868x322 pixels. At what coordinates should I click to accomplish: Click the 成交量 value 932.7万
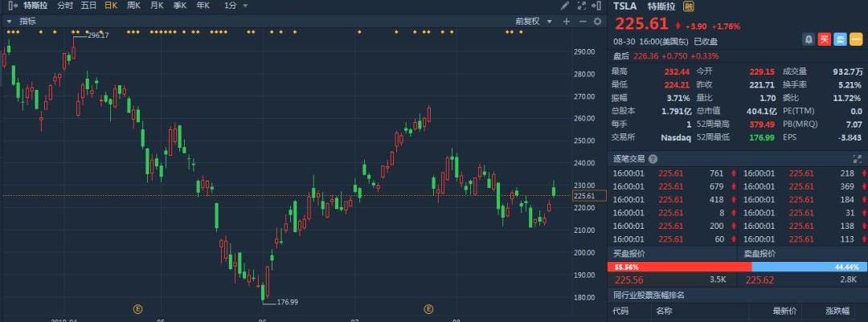pos(848,71)
